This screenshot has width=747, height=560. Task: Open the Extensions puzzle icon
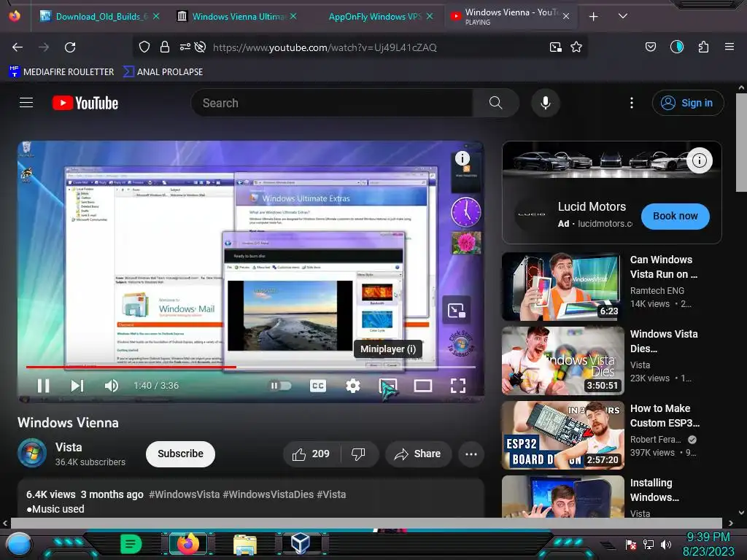pyautogui.click(x=703, y=47)
